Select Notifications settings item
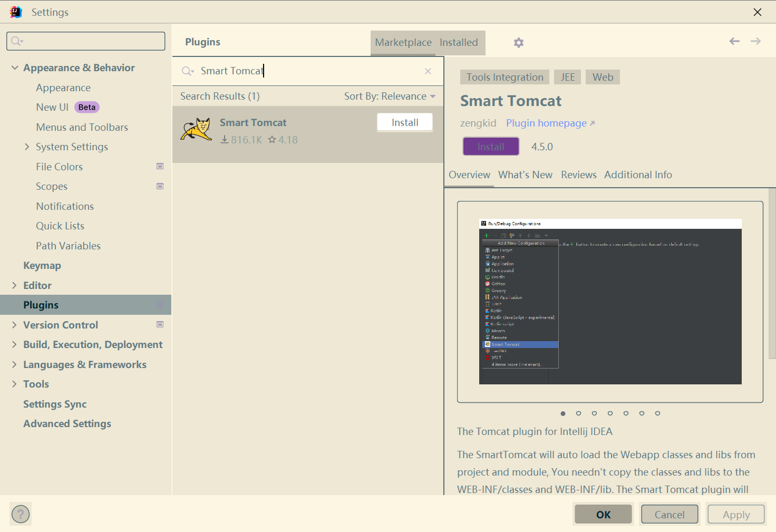This screenshot has height=532, width=776. [x=65, y=206]
